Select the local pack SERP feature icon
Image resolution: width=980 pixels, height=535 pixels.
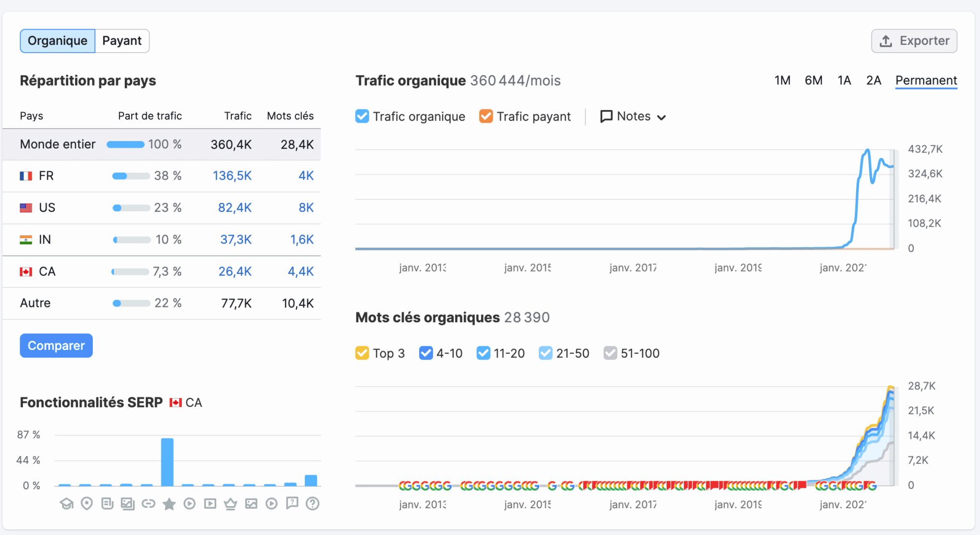click(87, 503)
